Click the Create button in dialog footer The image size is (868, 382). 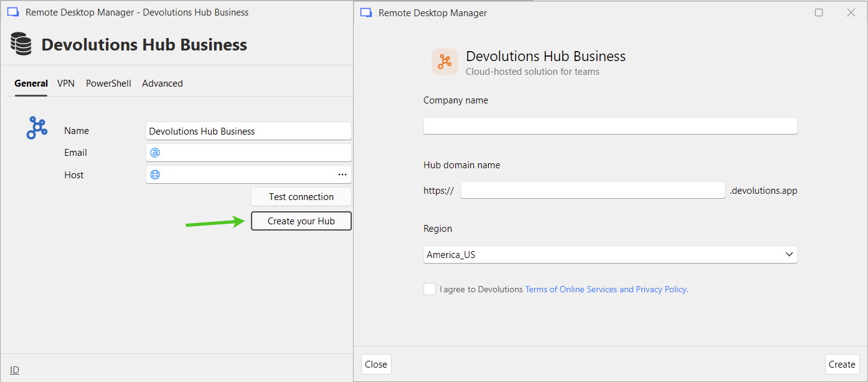(x=842, y=365)
